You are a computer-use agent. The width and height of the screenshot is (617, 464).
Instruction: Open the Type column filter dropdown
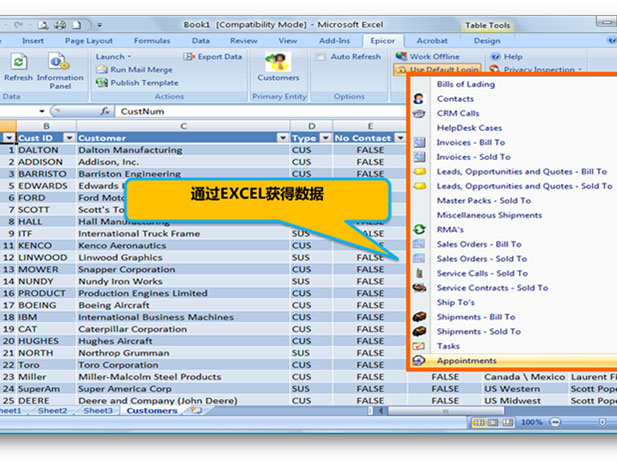(x=325, y=138)
